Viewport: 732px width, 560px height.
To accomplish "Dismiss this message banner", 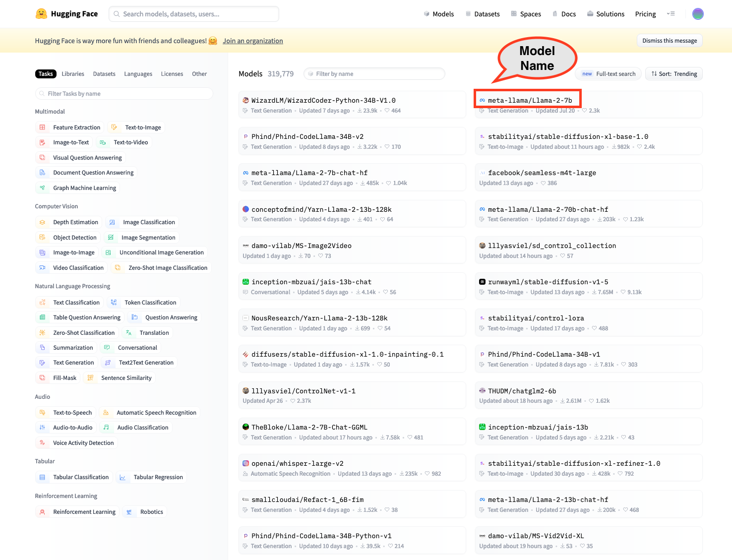I will click(x=670, y=40).
